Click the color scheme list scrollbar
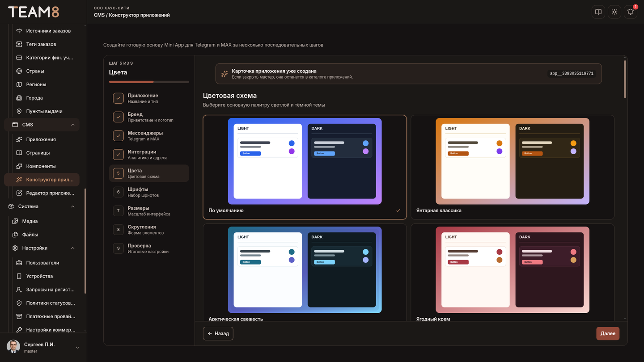This screenshot has width=644, height=362. click(625, 78)
